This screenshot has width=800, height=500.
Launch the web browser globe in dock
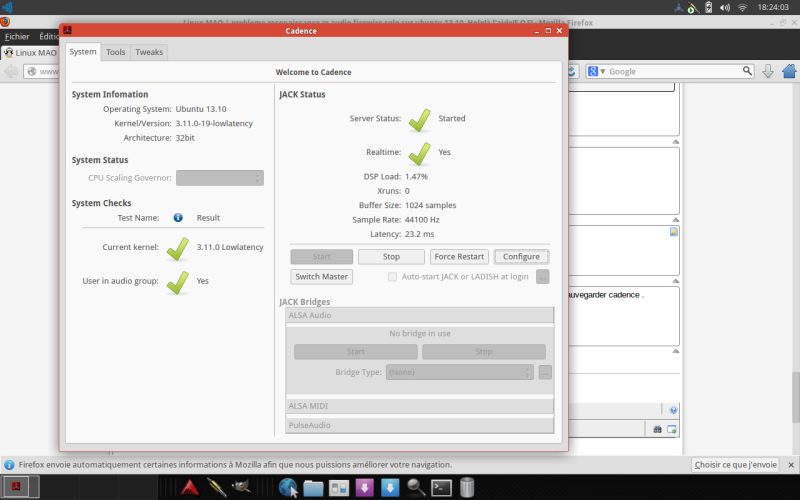[288, 488]
